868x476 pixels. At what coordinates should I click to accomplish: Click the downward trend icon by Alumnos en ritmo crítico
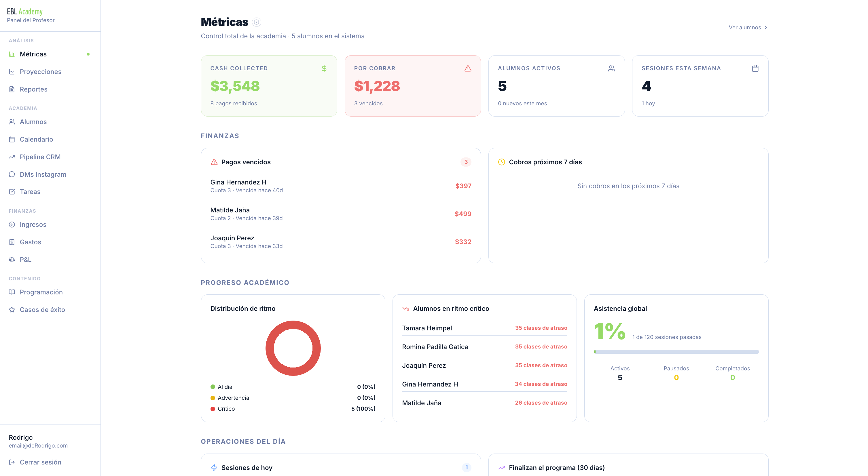point(406,309)
